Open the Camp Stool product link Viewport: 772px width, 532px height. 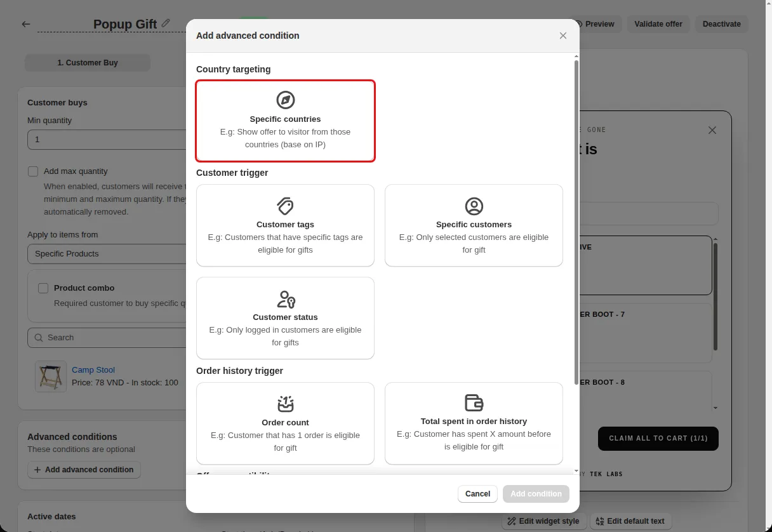pyautogui.click(x=93, y=370)
